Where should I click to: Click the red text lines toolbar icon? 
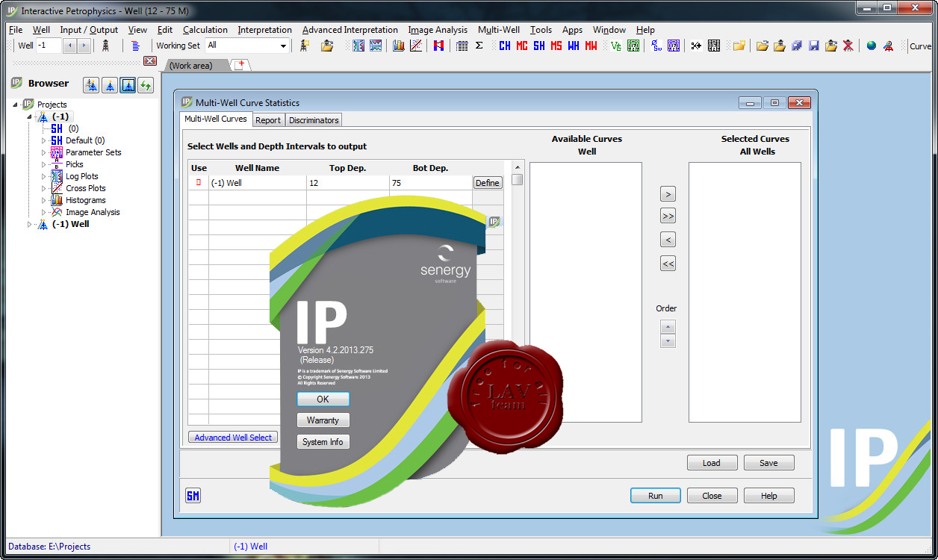click(x=135, y=46)
